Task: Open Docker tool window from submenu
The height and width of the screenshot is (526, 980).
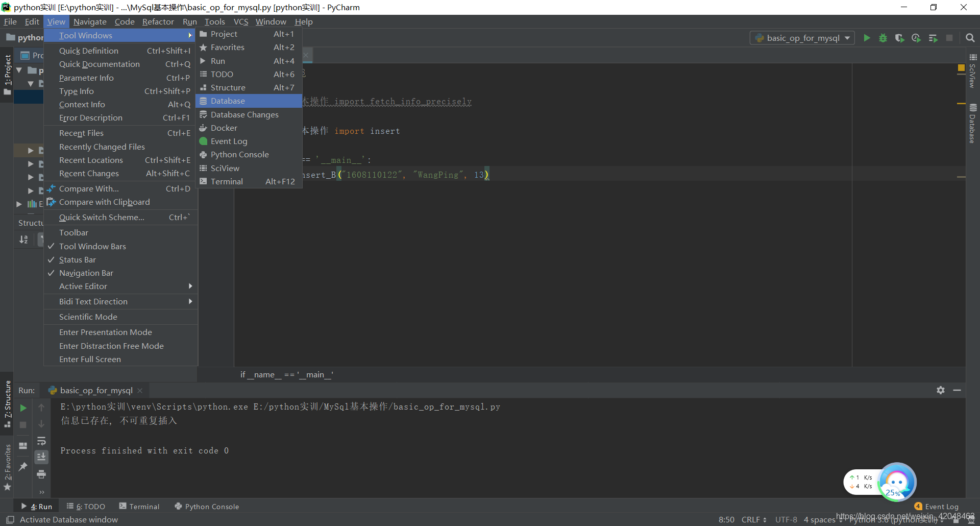Action: pos(249,128)
